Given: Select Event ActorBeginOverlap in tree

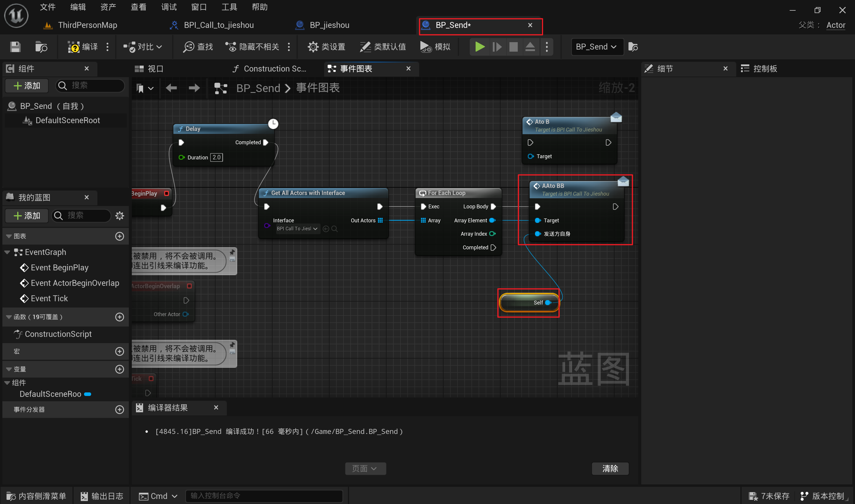Looking at the screenshot, I should click(x=75, y=283).
